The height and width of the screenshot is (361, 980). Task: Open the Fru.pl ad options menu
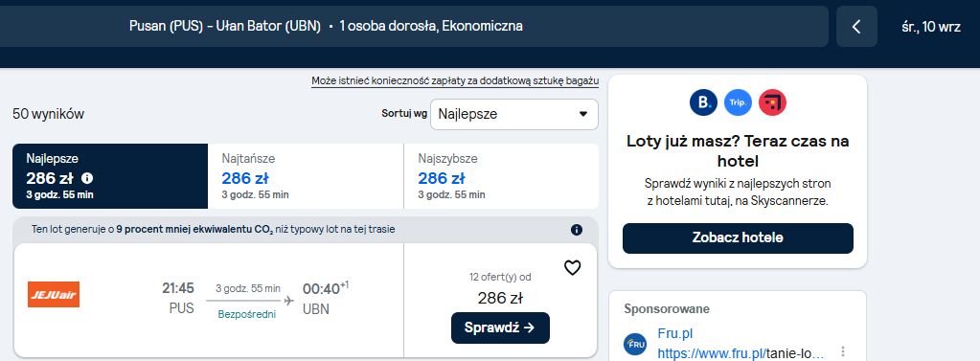click(x=843, y=351)
